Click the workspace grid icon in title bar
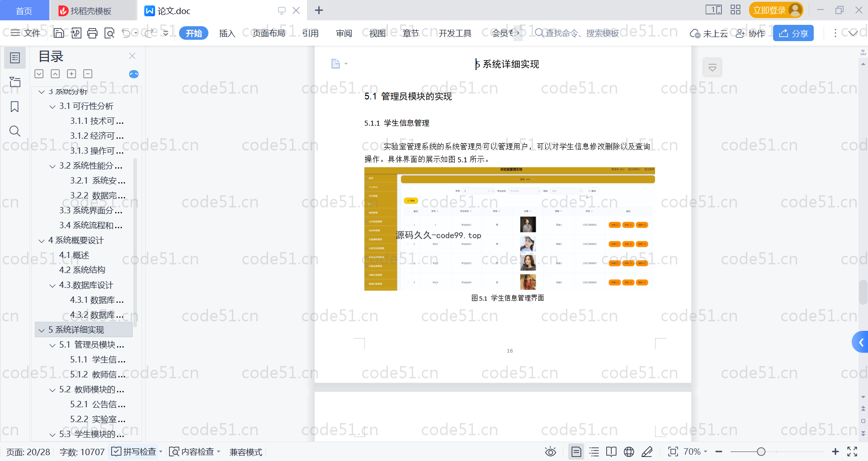This screenshot has height=461, width=868. 736,9
